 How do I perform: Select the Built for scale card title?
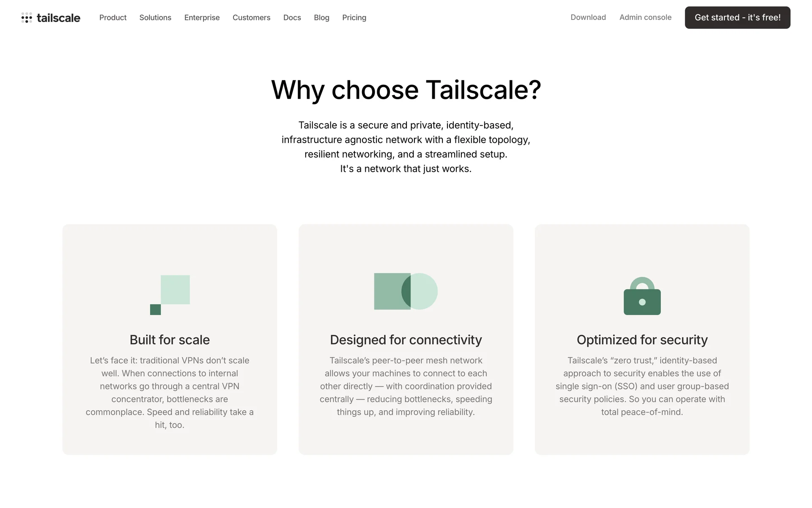(x=170, y=340)
